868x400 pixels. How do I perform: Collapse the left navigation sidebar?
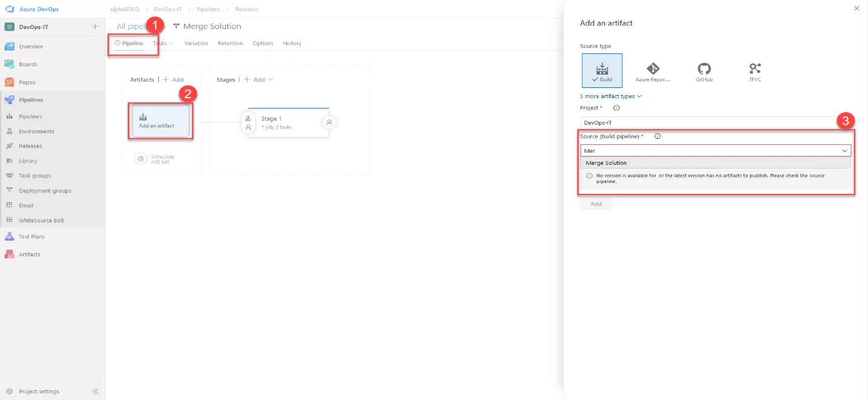(95, 392)
